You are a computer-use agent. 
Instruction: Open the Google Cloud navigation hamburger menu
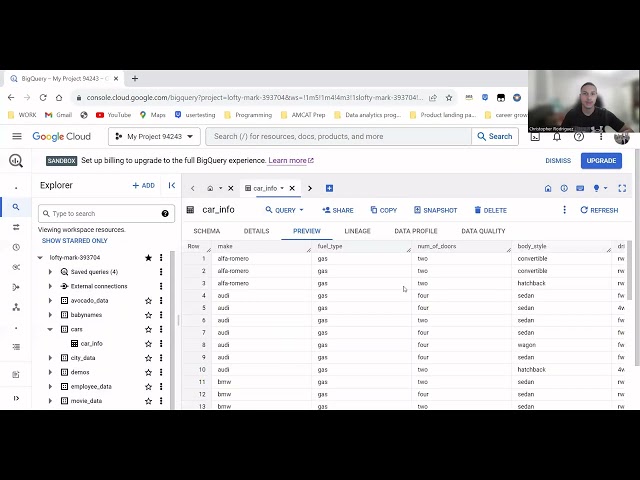pos(17,136)
